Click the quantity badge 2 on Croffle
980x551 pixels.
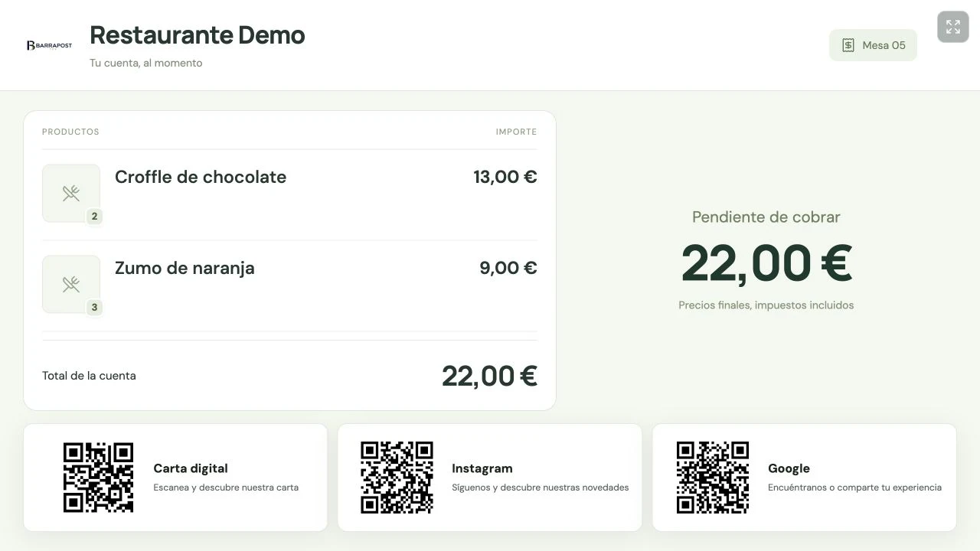click(95, 217)
